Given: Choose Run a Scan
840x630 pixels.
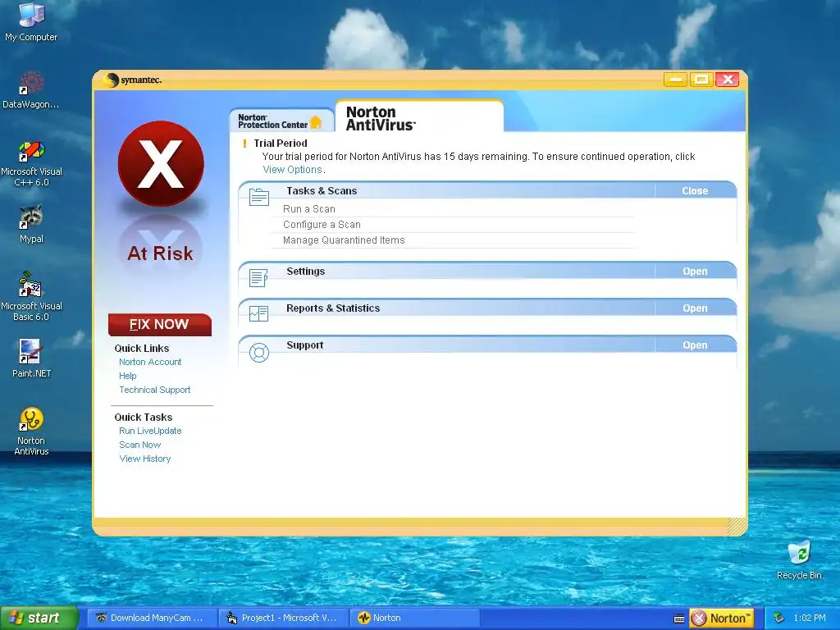Looking at the screenshot, I should pos(309,209).
